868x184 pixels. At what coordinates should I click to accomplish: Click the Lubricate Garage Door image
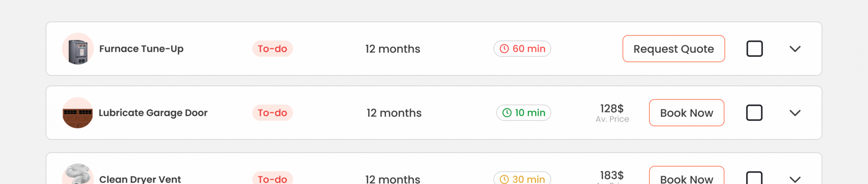point(78,113)
